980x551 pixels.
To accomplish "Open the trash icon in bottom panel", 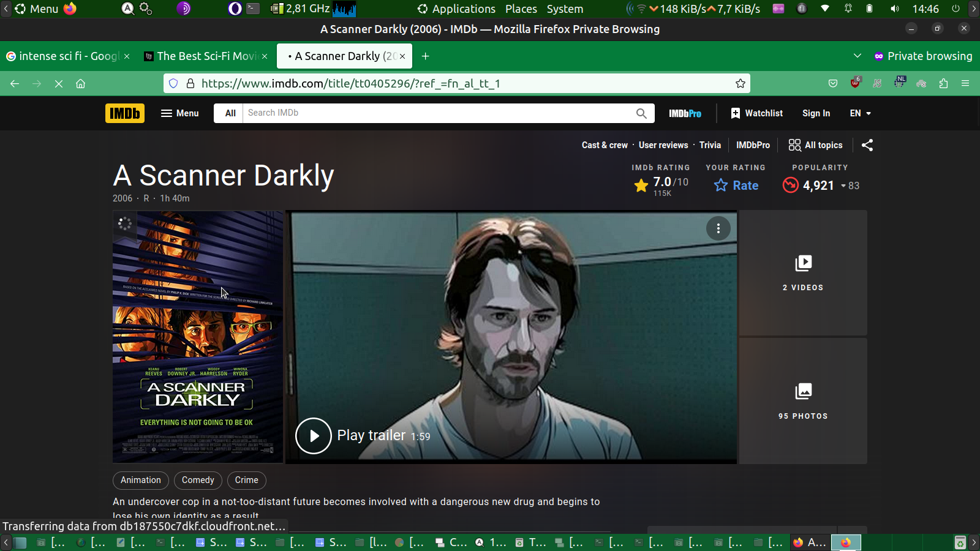I will click(x=960, y=542).
